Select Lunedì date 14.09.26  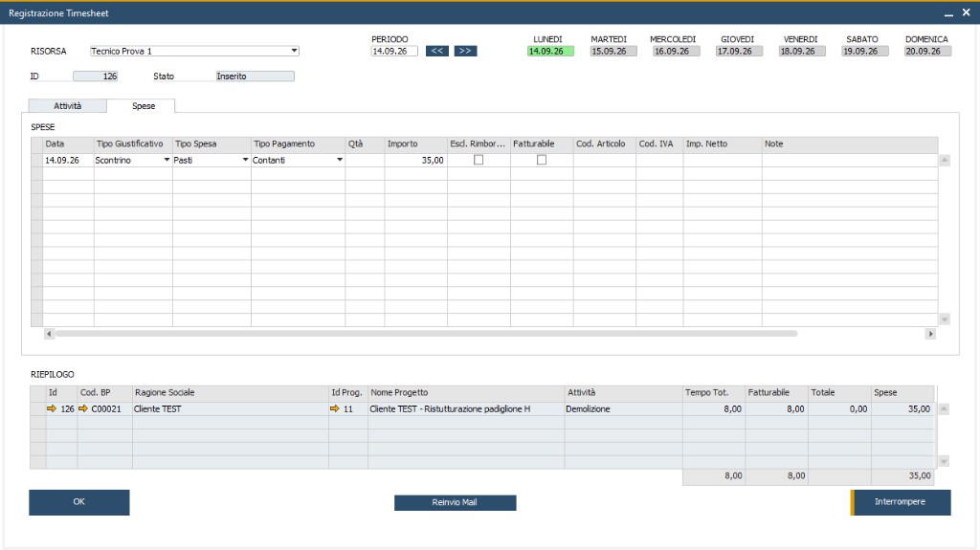click(x=550, y=52)
